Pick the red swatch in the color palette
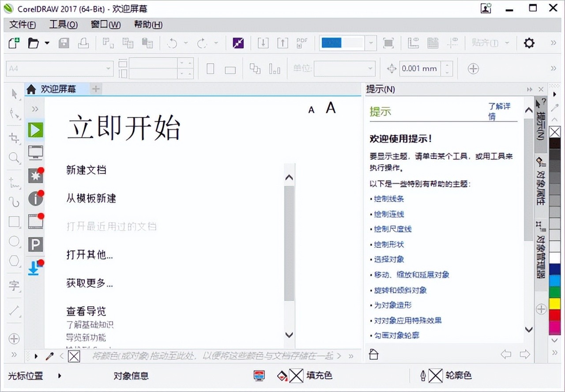Viewport: 565px width, 392px height. click(x=555, y=315)
